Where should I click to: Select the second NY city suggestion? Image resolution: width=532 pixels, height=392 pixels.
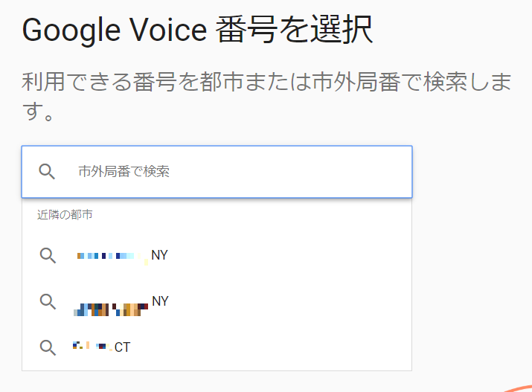pyautogui.click(x=217, y=301)
